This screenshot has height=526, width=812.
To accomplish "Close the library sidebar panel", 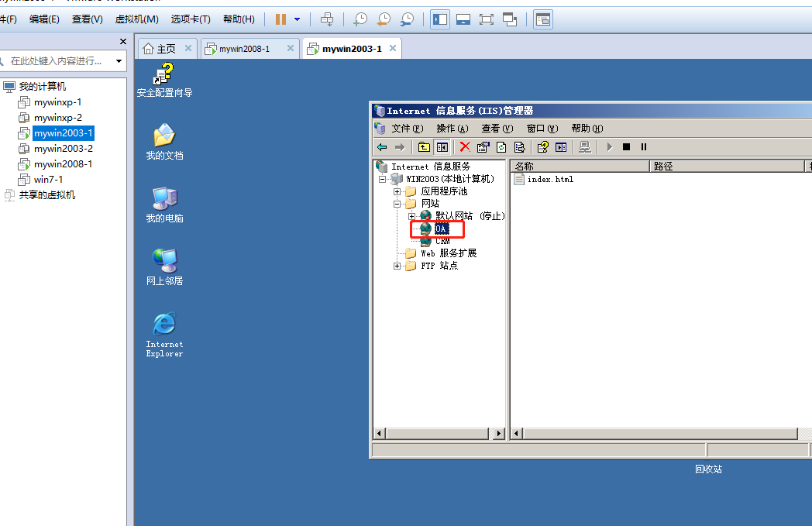I will click(x=122, y=41).
